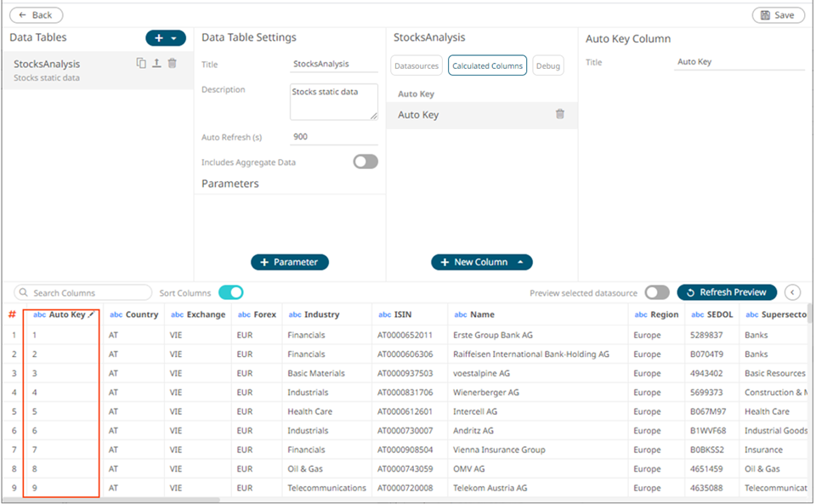
Task: Open the Debug tab
Action: [548, 65]
